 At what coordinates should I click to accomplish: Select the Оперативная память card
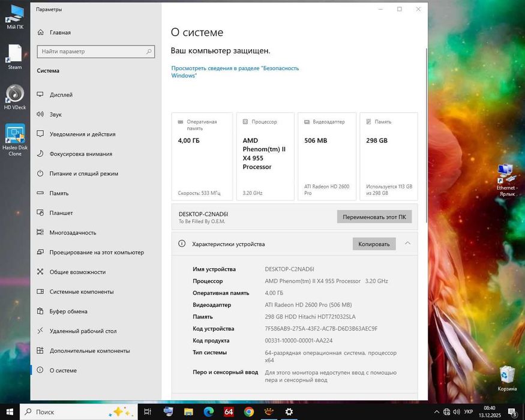[202, 157]
